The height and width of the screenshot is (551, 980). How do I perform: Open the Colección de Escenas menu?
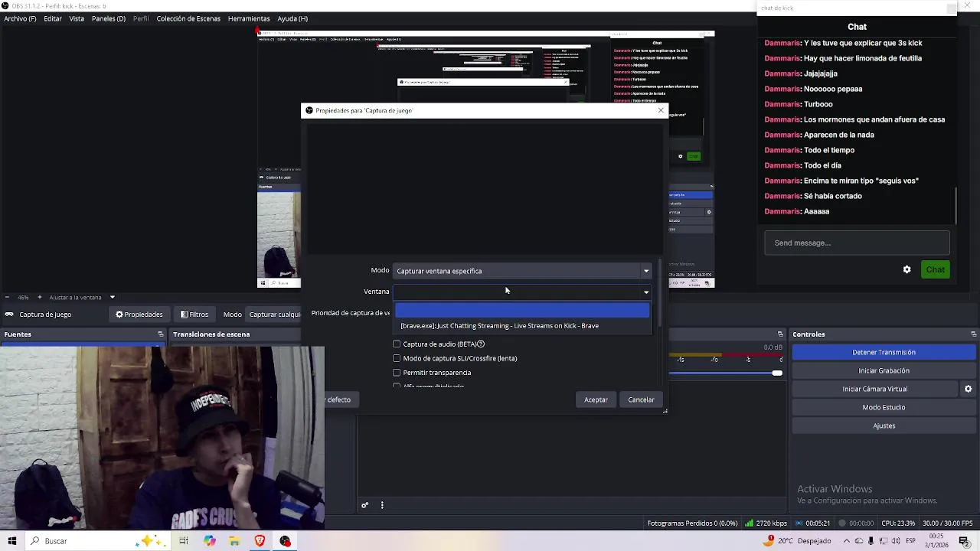188,18
